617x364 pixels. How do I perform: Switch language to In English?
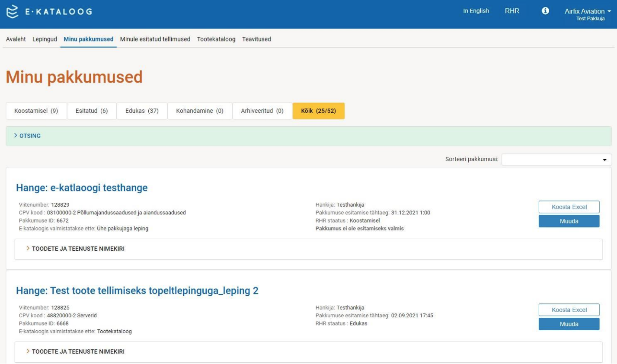[x=476, y=11]
